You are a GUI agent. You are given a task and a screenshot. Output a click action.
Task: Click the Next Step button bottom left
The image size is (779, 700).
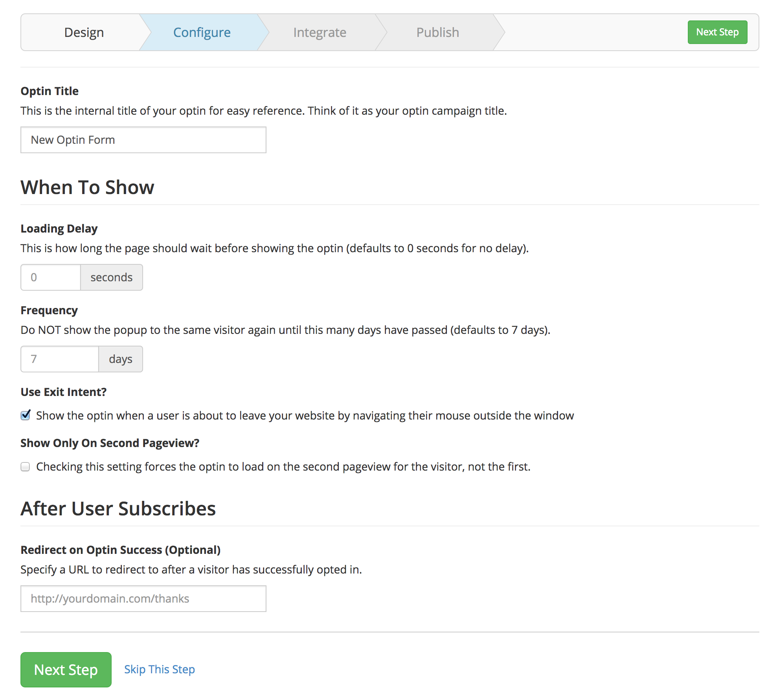(66, 670)
